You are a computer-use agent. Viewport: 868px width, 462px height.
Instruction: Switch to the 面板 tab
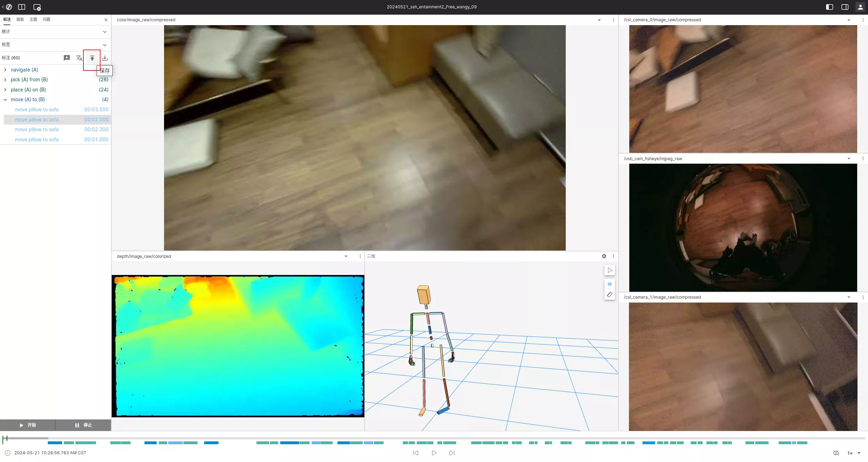tap(20, 20)
